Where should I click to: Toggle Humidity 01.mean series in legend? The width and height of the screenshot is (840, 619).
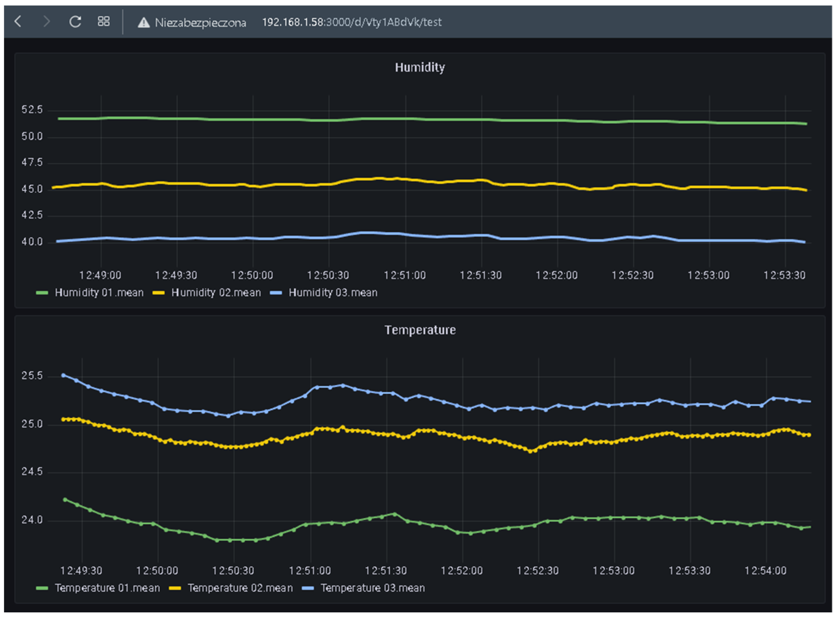pos(99,293)
